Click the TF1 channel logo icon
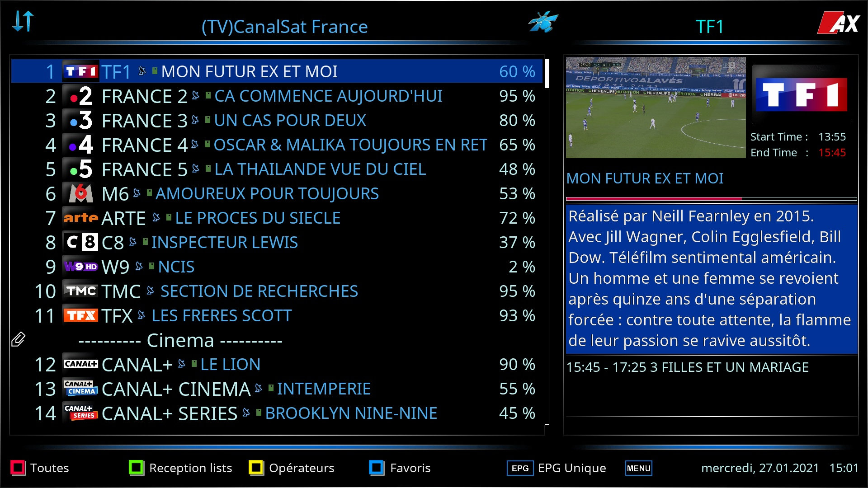868x488 pixels. pyautogui.click(x=80, y=71)
